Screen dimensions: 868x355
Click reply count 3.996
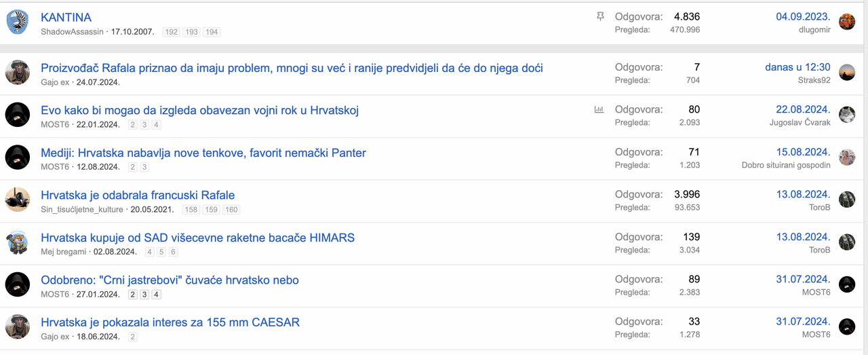[x=687, y=195]
